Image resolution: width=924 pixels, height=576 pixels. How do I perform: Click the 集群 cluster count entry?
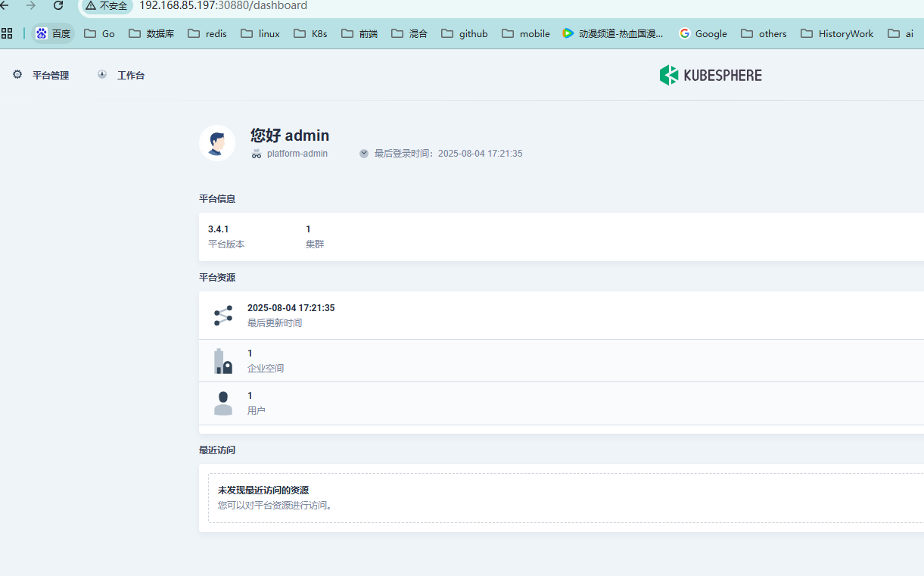click(x=315, y=237)
